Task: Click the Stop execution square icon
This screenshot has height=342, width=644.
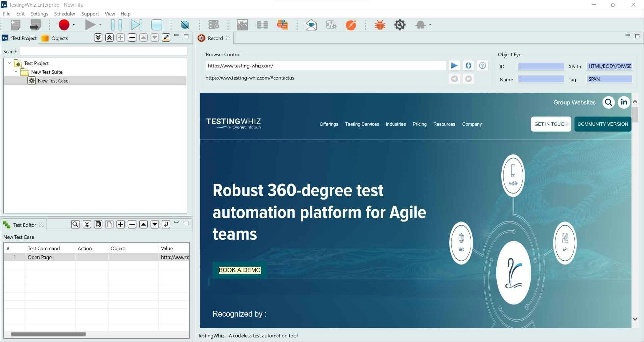Action: [x=157, y=25]
